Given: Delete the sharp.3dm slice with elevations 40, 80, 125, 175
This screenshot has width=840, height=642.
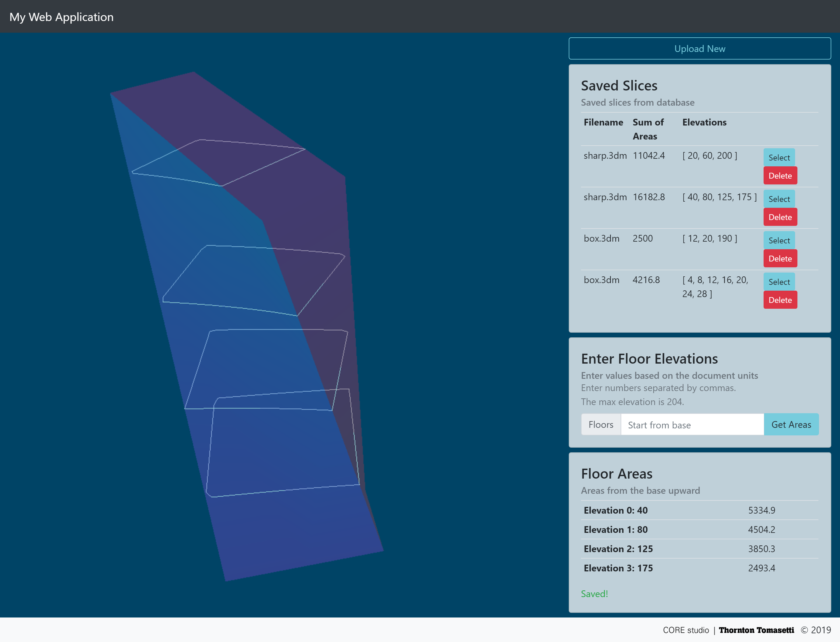Looking at the screenshot, I should (780, 217).
